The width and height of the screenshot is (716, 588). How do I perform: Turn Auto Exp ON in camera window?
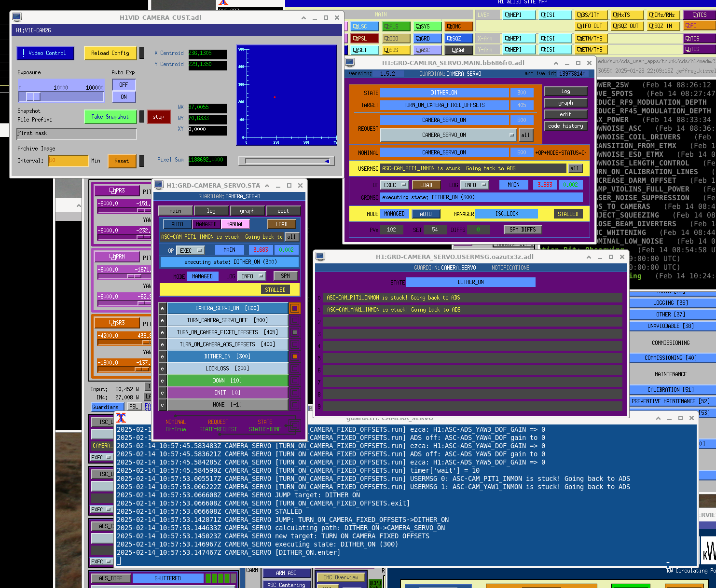point(124,97)
